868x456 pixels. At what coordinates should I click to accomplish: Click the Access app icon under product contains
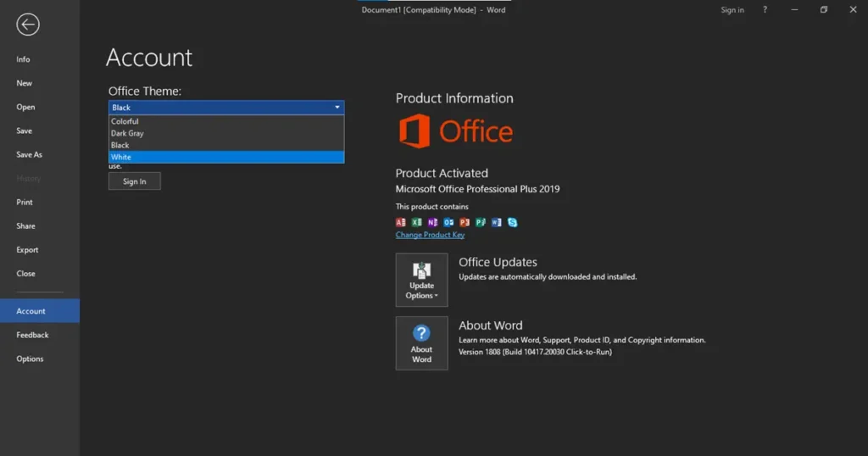point(401,222)
